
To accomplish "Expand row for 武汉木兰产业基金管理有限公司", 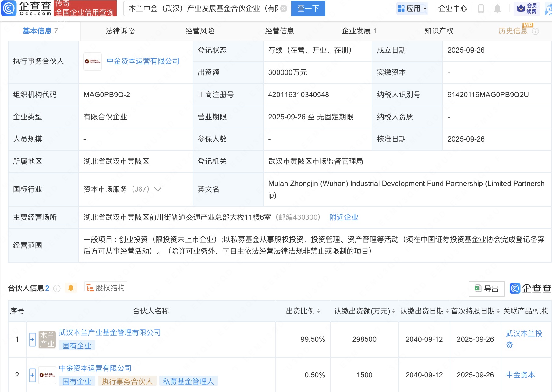I will pos(32,339).
